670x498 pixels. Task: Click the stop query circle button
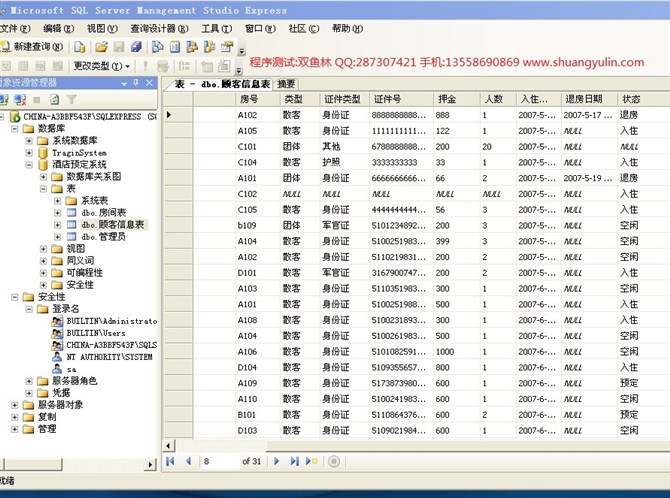pos(334,461)
